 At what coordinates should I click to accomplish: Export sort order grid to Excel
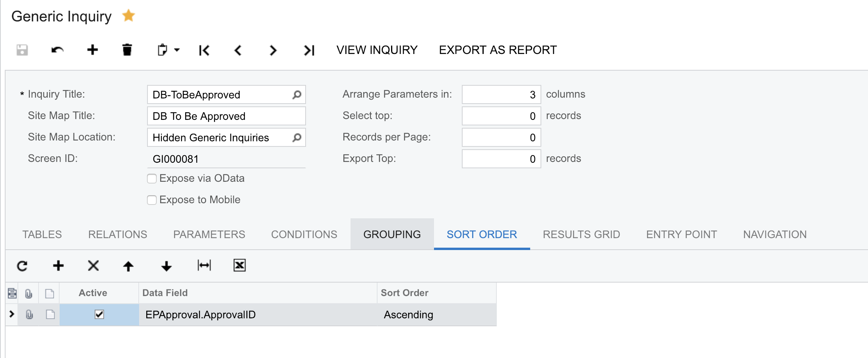(x=239, y=266)
